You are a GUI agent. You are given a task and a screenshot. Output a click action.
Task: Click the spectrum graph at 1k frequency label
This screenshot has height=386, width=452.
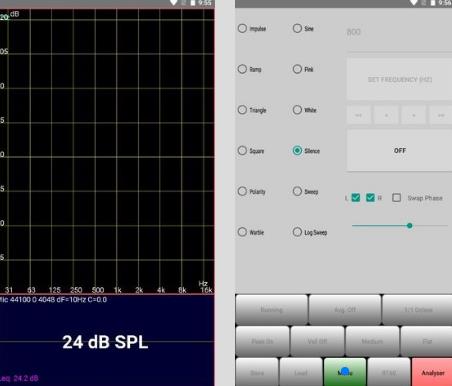click(x=118, y=290)
